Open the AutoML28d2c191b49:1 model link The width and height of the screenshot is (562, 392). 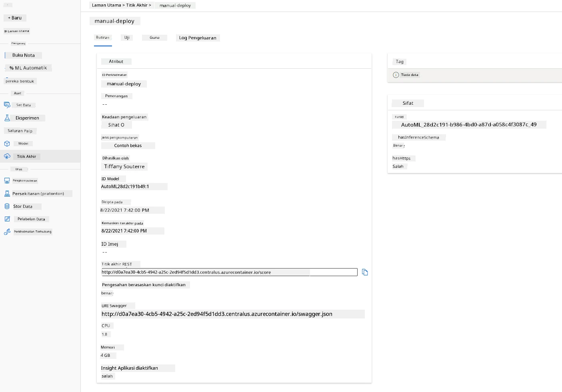[x=125, y=187]
